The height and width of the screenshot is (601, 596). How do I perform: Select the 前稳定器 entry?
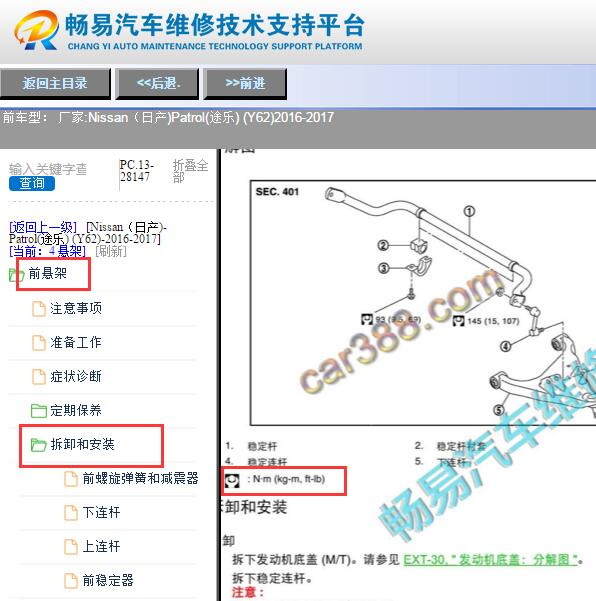(x=108, y=580)
